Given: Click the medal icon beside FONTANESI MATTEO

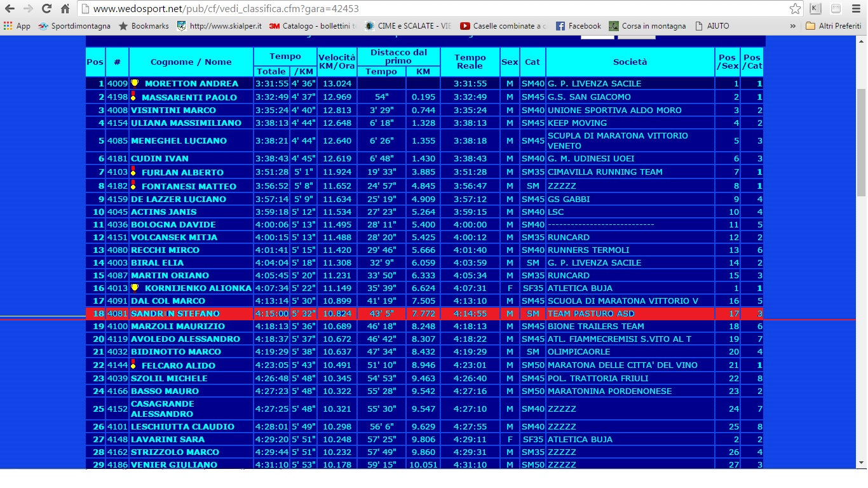Looking at the screenshot, I should 133,185.
